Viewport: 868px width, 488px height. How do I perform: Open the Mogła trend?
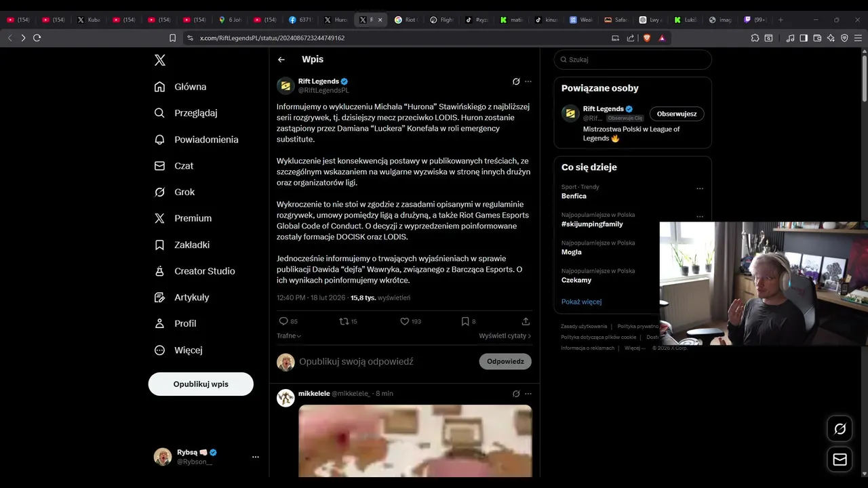(572, 252)
